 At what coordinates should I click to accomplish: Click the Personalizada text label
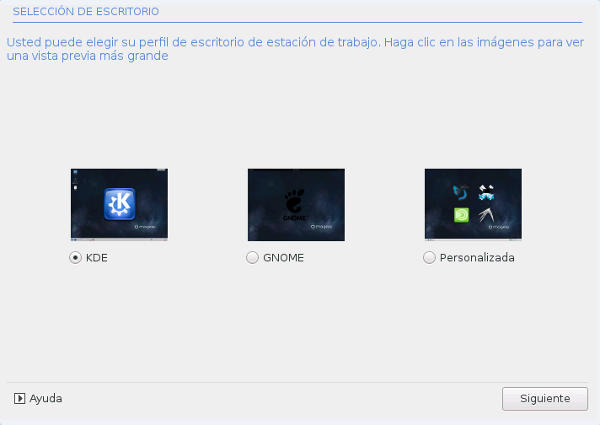tap(477, 258)
